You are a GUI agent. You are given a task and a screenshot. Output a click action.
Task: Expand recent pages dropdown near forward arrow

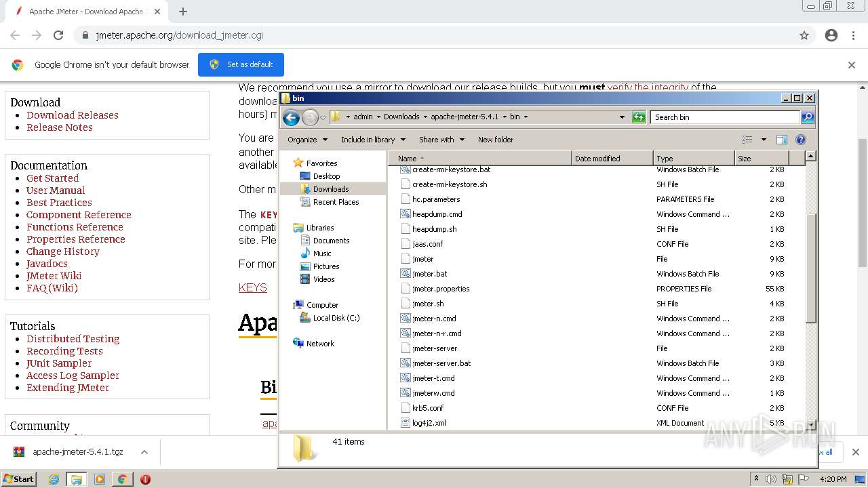click(323, 117)
